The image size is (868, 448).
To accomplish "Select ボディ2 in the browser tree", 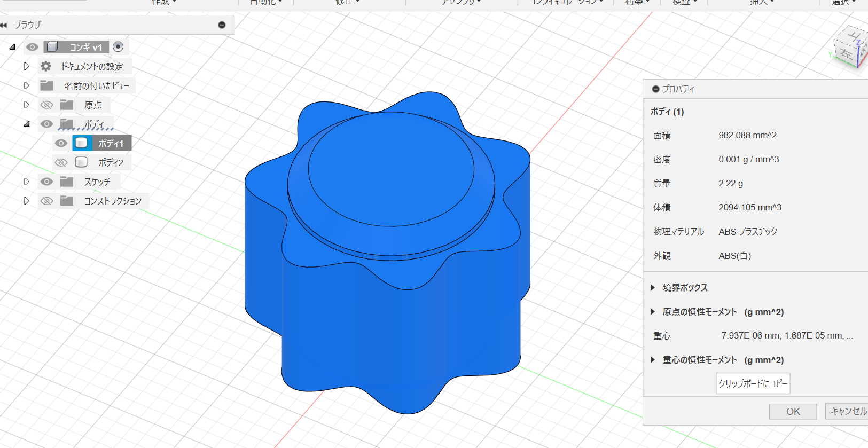I will pos(111,163).
